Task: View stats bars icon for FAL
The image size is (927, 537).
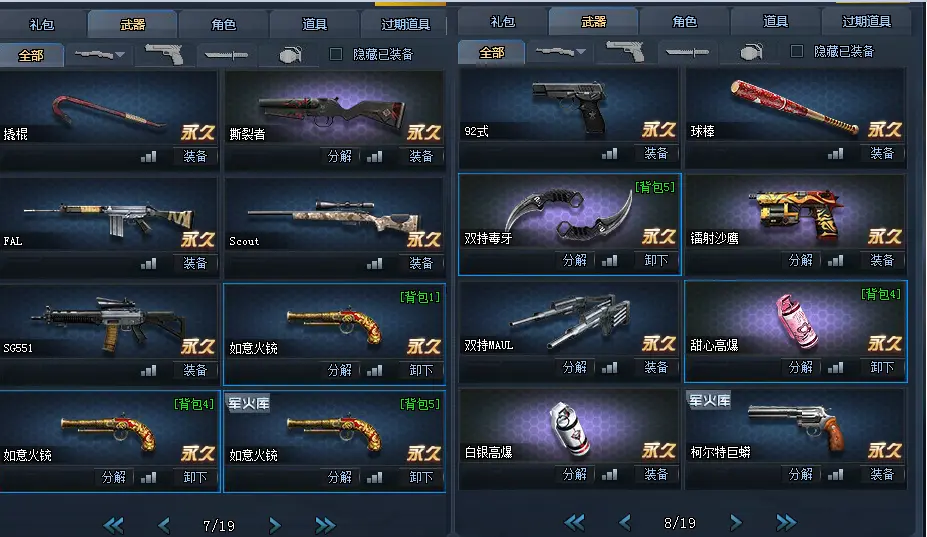Action: (x=148, y=263)
